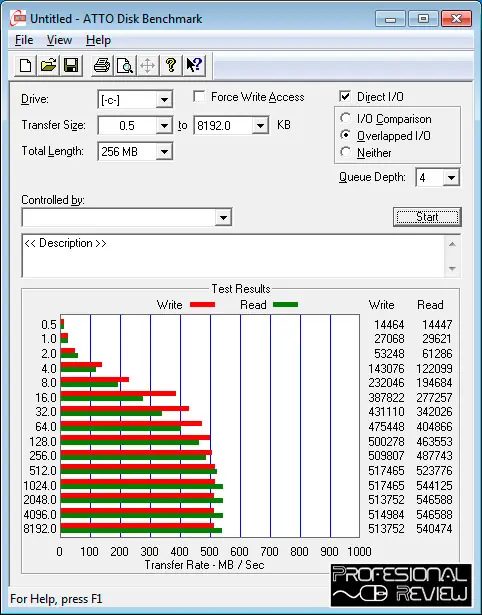
Task: Open the minimum Transfer Size 0.5 dropdown
Action: click(164, 126)
